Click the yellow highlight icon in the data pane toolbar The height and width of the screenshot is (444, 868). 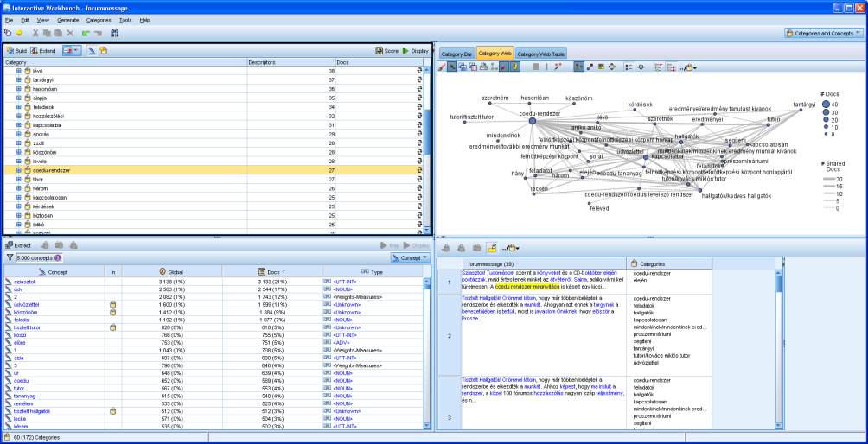(x=492, y=248)
